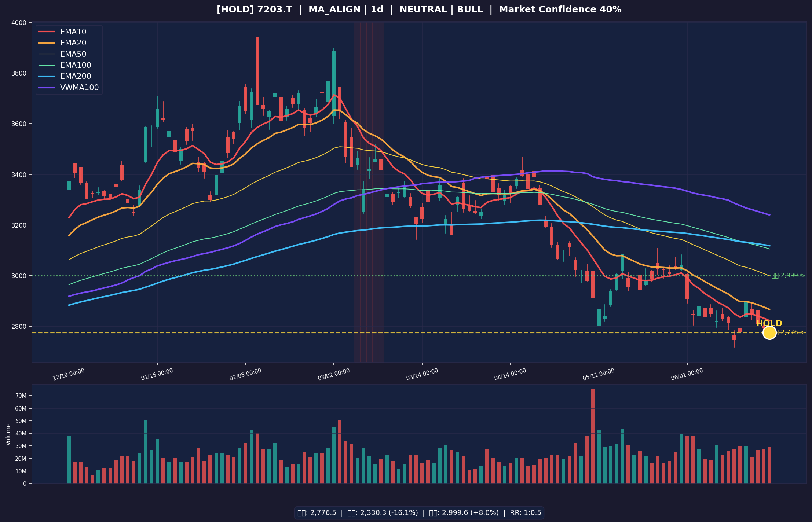
Task: Click the bottom summary bar with RR: 1:0.5
Action: coord(419,513)
